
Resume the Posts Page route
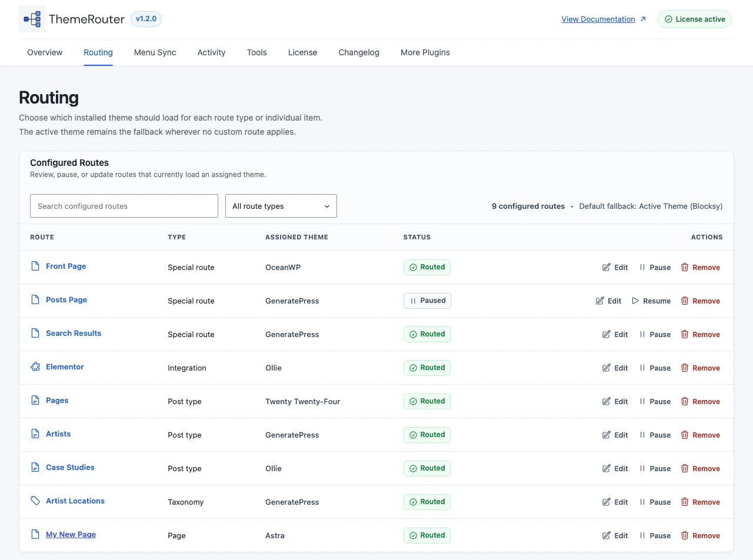tap(651, 301)
